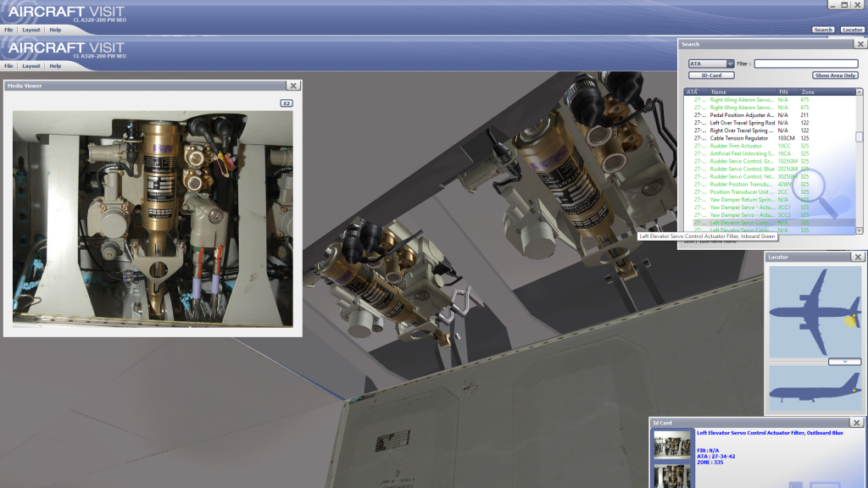This screenshot has width=868, height=488.
Task: Click the Locator button in the top bar
Action: [x=853, y=30]
